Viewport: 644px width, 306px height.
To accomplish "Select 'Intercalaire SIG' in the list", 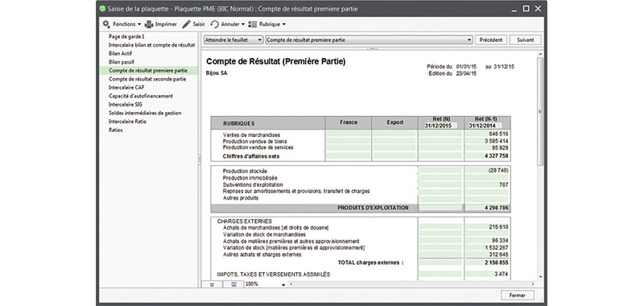I will (x=126, y=105).
